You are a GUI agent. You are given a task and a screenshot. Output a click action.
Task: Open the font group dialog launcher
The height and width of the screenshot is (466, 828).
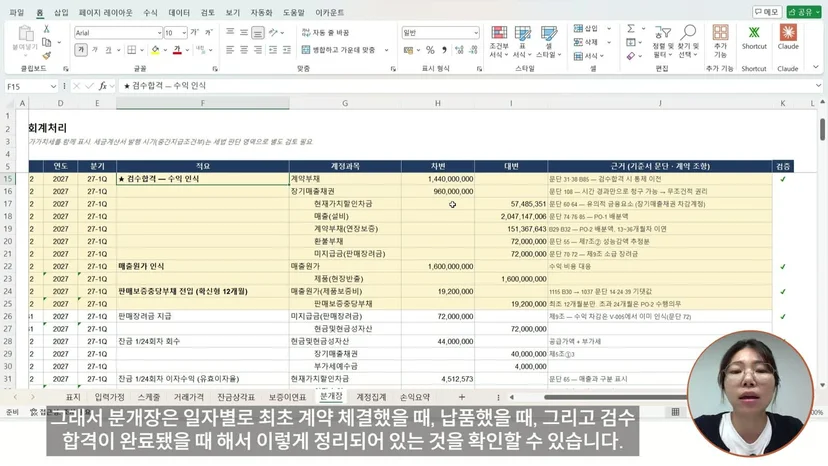click(x=215, y=69)
